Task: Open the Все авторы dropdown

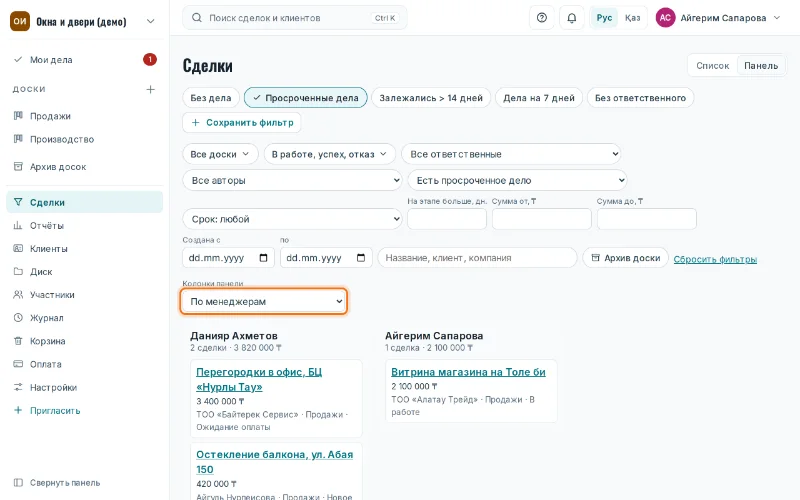Action: tap(292, 180)
